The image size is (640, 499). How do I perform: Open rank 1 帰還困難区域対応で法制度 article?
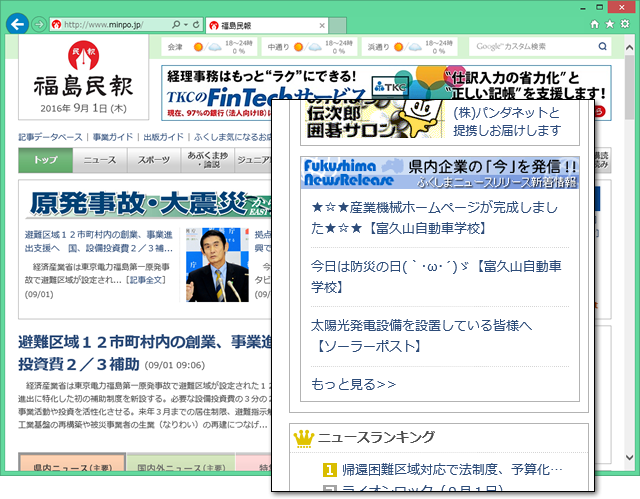tap(452, 470)
